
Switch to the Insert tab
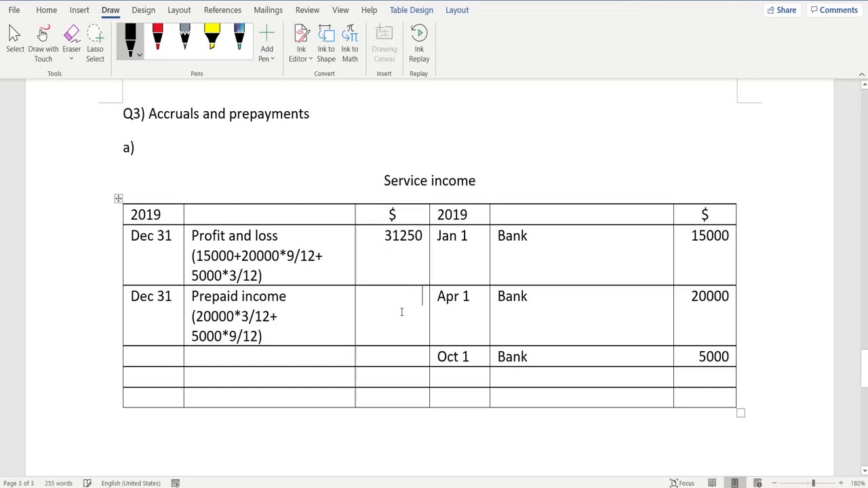click(79, 10)
